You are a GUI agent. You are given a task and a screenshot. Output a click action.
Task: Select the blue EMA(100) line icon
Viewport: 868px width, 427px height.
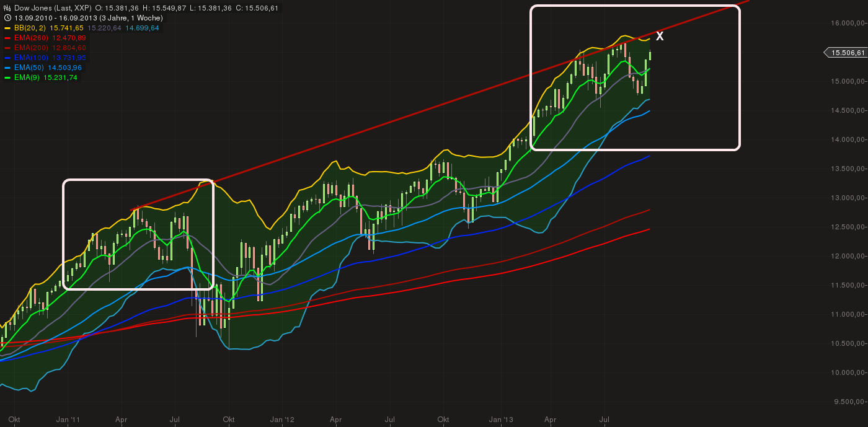[8, 57]
